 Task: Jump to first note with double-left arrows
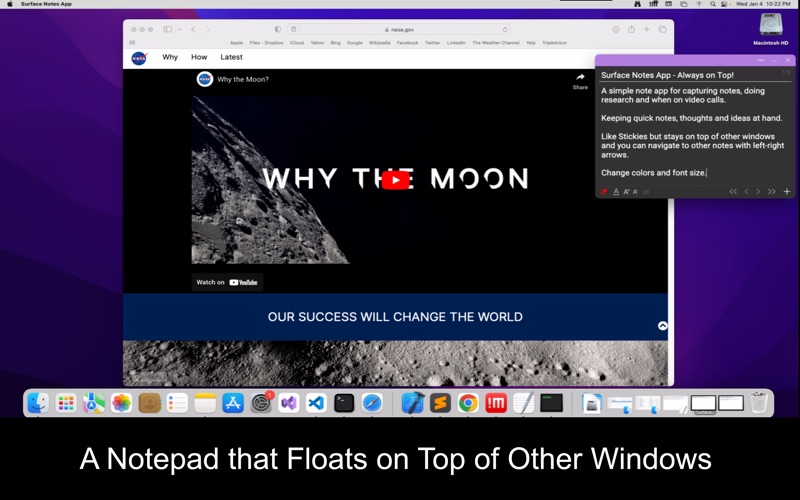733,192
